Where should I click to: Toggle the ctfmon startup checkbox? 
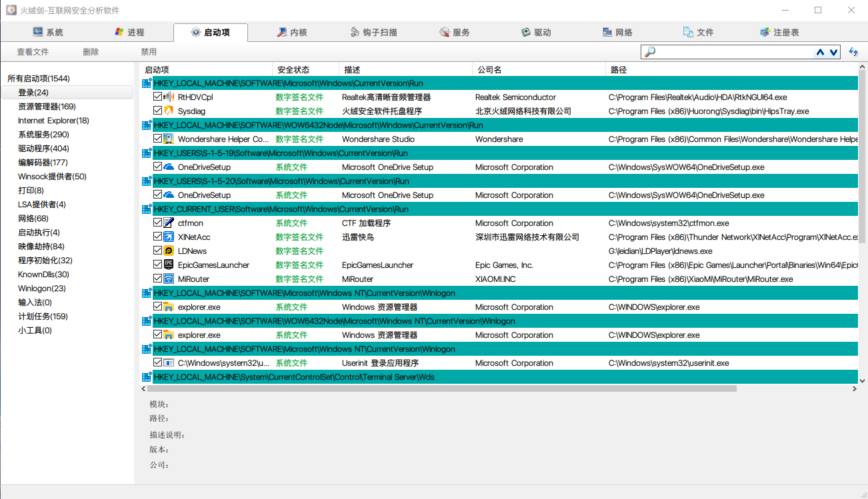157,223
